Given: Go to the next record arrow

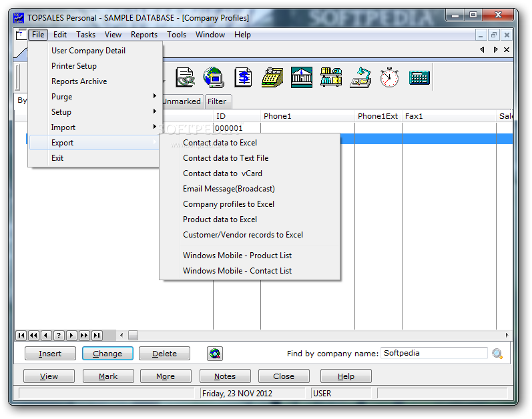Looking at the screenshot, I should (71, 336).
